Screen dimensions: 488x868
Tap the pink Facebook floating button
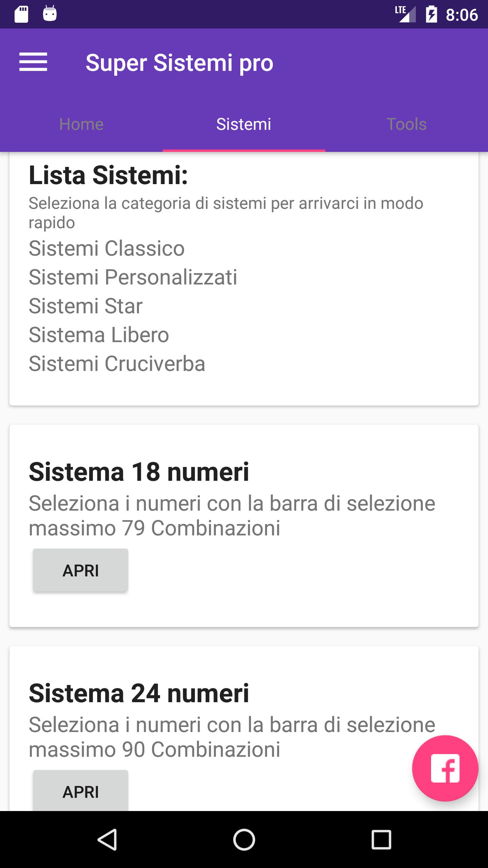point(445,768)
